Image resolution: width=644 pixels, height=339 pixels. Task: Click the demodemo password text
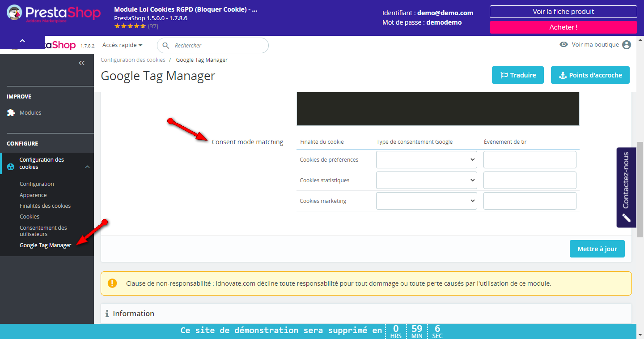[444, 22]
